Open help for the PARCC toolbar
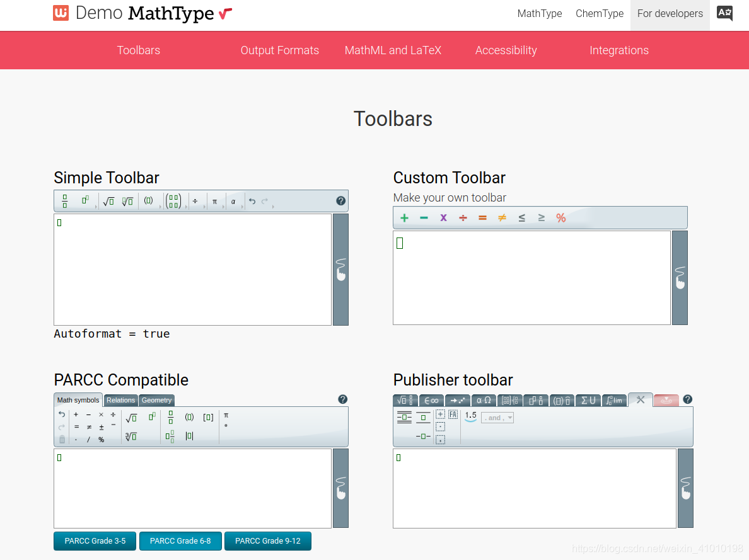This screenshot has height=560, width=749. (x=342, y=399)
